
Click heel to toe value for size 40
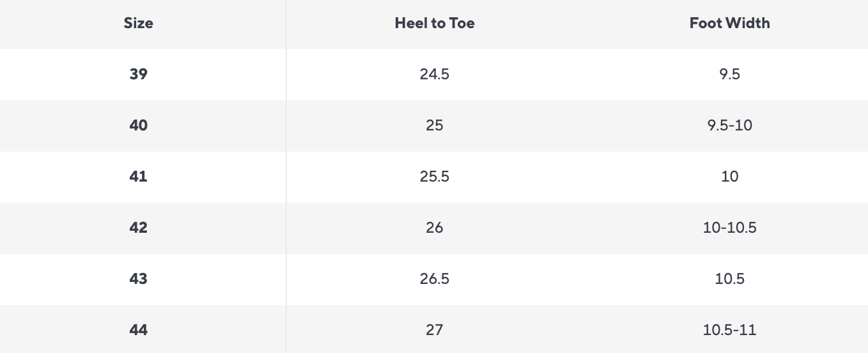click(435, 125)
